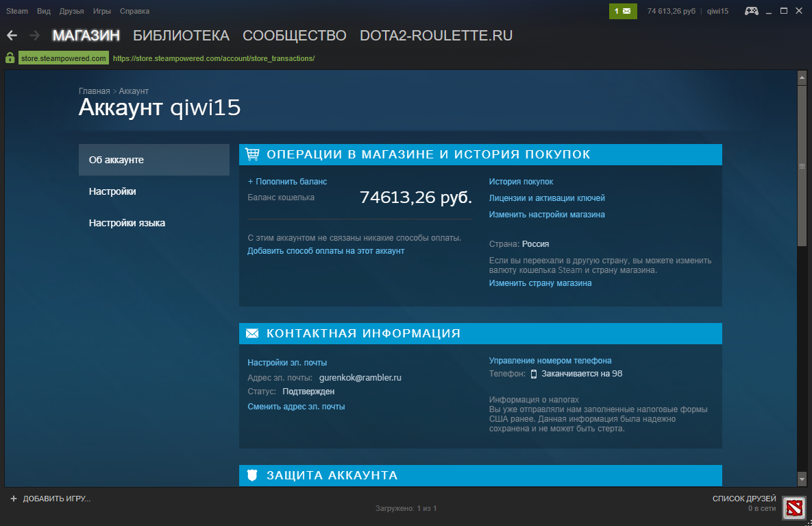Viewport: 812px width, 526px height.
Task: Click the shopping cart icon in store header
Action: (x=252, y=154)
